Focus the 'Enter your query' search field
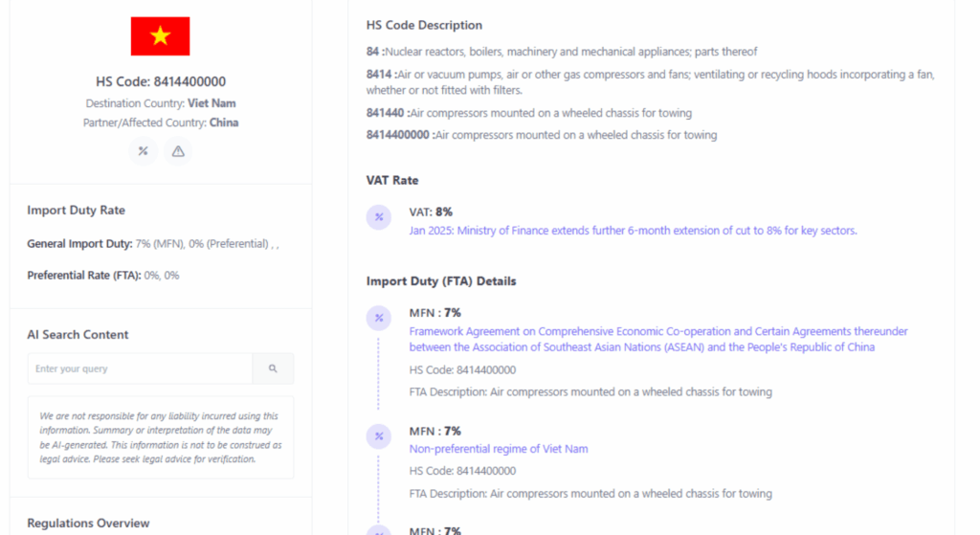This screenshot has width=980, height=535. pos(140,368)
